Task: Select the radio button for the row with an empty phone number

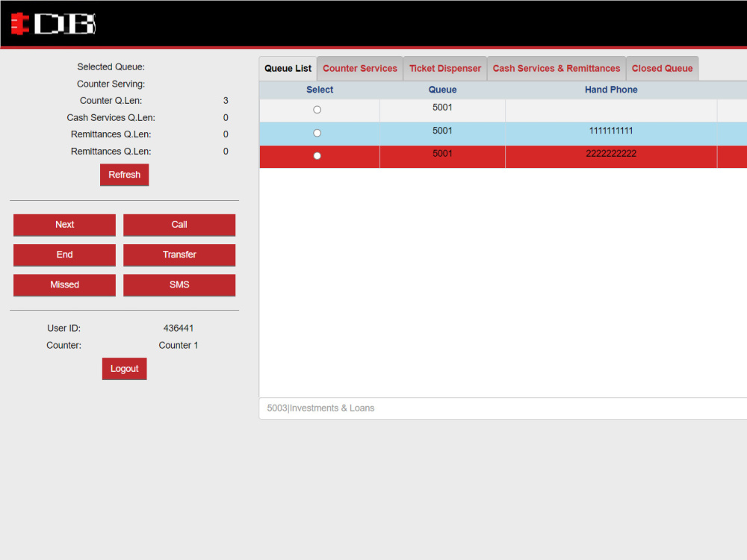Action: 317,110
